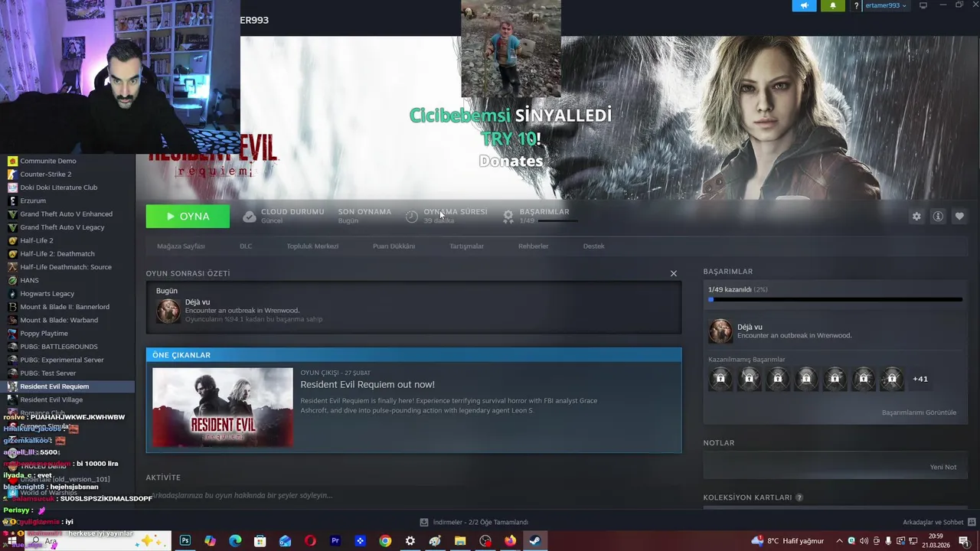Open the Rehberler tab
The height and width of the screenshot is (551, 980).
[x=533, y=246]
